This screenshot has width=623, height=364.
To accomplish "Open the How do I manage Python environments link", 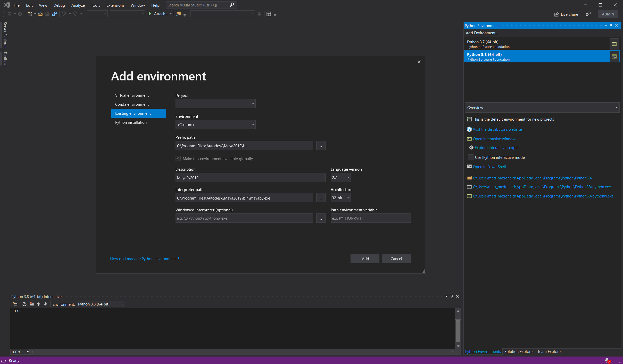I will (x=144, y=259).
